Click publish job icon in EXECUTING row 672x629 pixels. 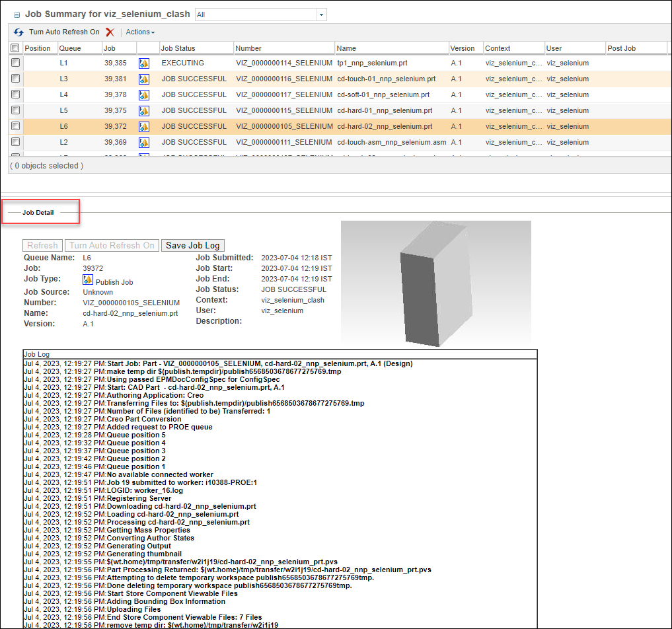144,63
